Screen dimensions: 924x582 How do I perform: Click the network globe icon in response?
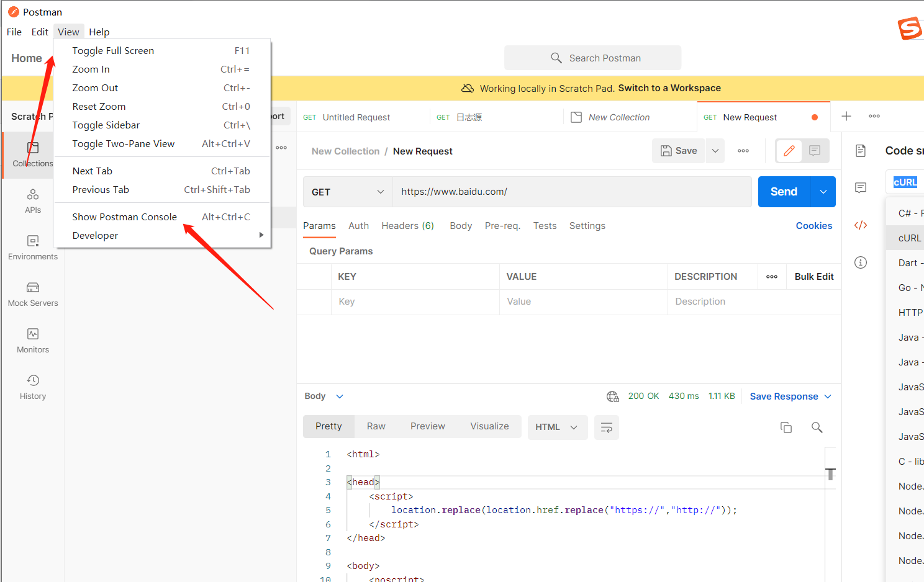click(613, 396)
